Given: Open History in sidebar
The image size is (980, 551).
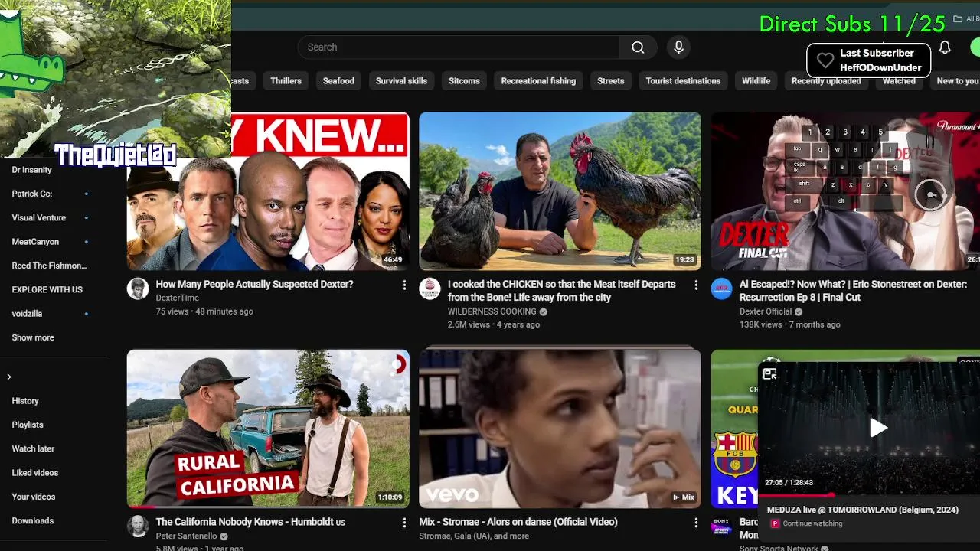Looking at the screenshot, I should pos(25,401).
